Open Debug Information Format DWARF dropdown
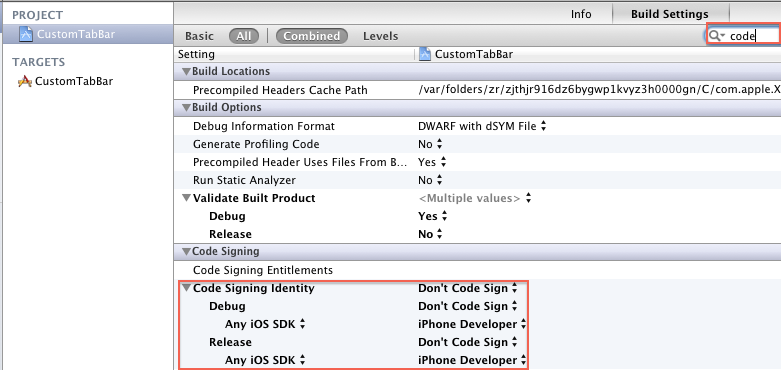This screenshot has height=370, width=781. (482, 126)
